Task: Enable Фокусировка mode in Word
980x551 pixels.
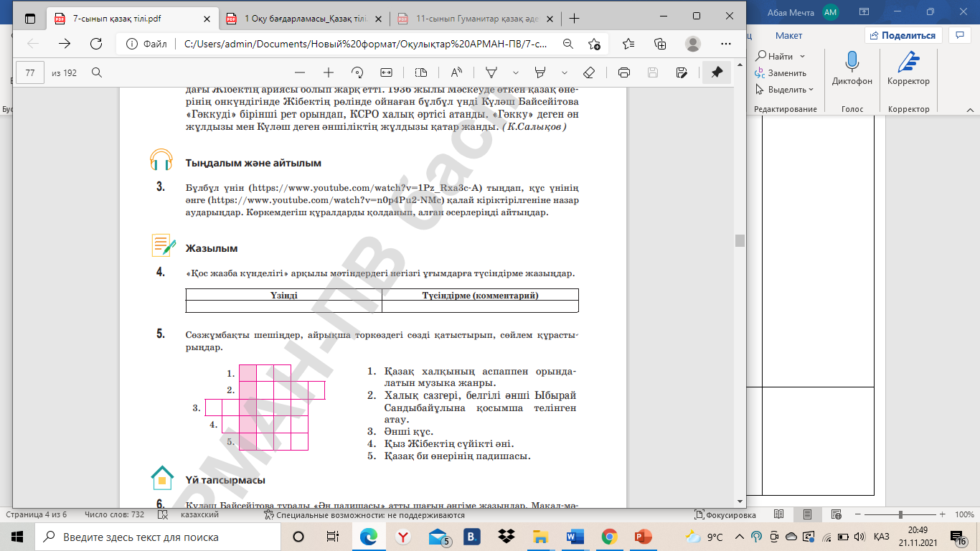Action: [725, 515]
